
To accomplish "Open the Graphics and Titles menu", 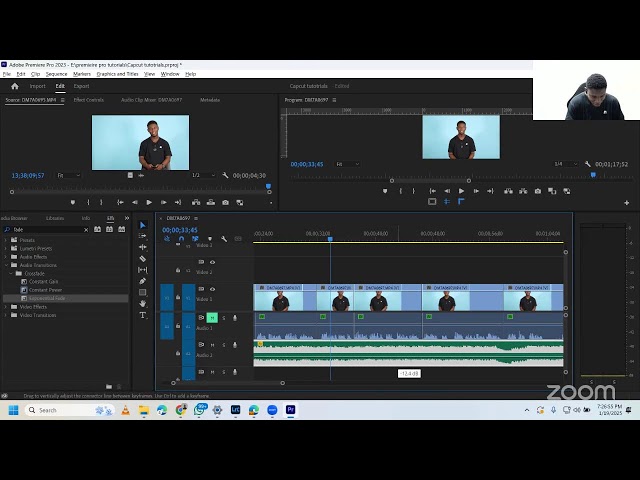I will (x=117, y=74).
